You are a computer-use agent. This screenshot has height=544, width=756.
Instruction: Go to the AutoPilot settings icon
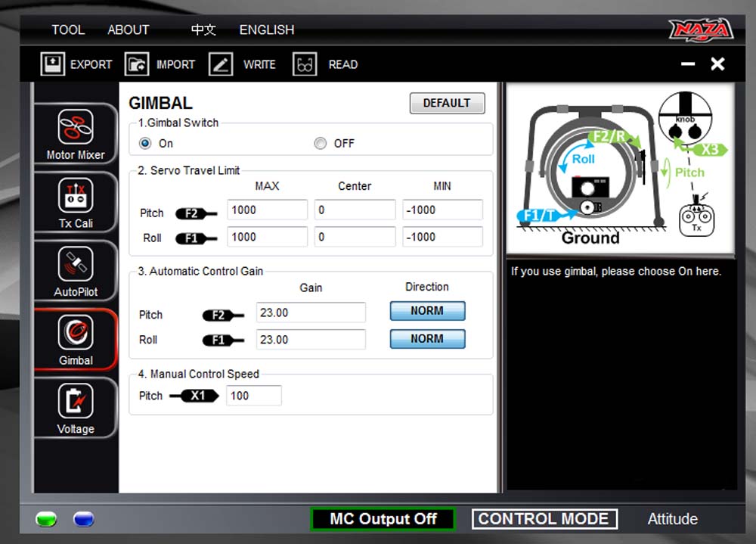[x=76, y=263]
